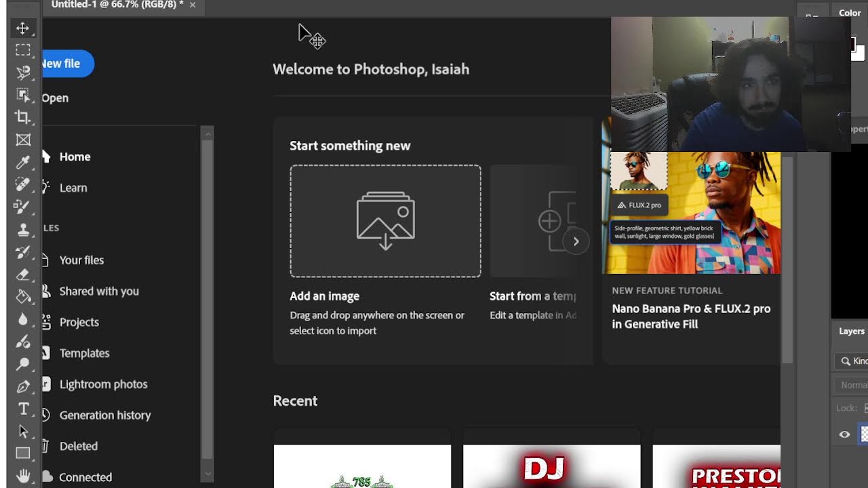Select the Frame tool
Screen dimensions: 868x488
click(x=23, y=140)
